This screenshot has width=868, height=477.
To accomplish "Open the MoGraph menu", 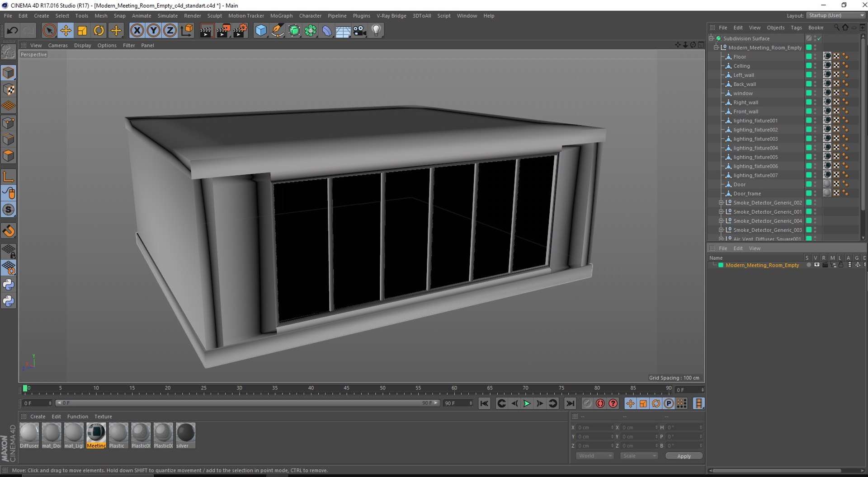I will (x=281, y=15).
